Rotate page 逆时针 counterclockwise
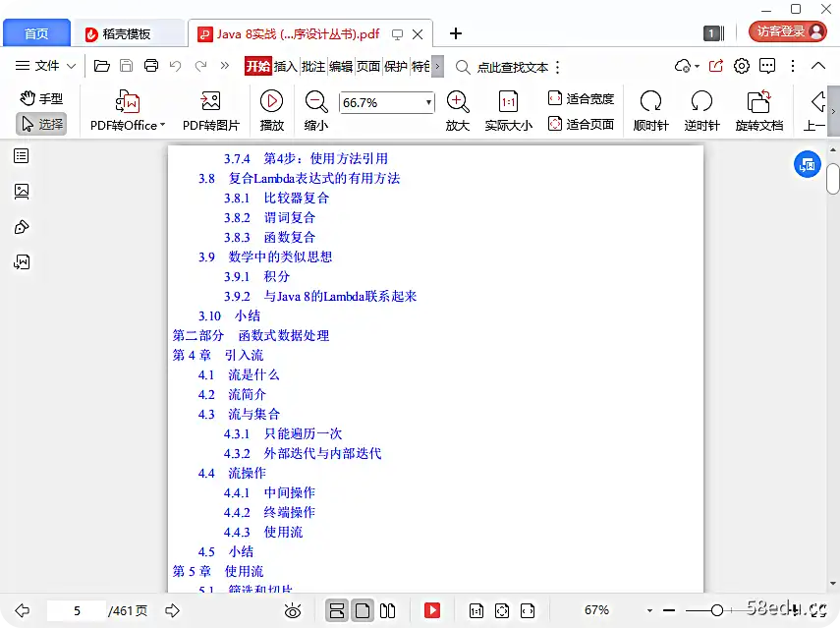The height and width of the screenshot is (628, 840). [701, 111]
